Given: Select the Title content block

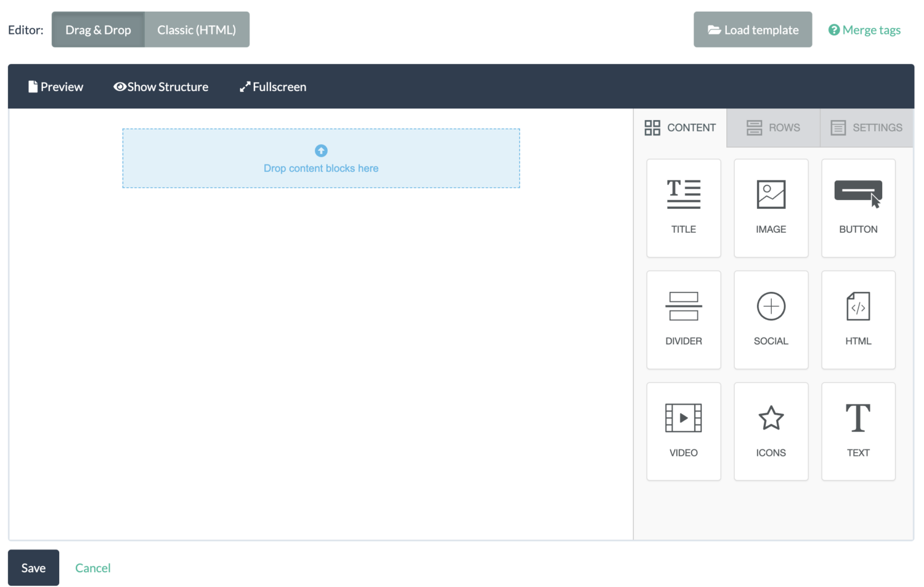Looking at the screenshot, I should point(683,208).
